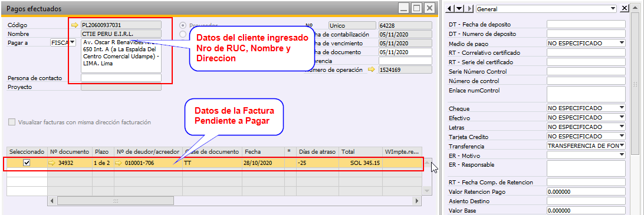Viewport: 644px width, 215px height.
Task: Click the Fecha de documento date field
Action: 405,52
